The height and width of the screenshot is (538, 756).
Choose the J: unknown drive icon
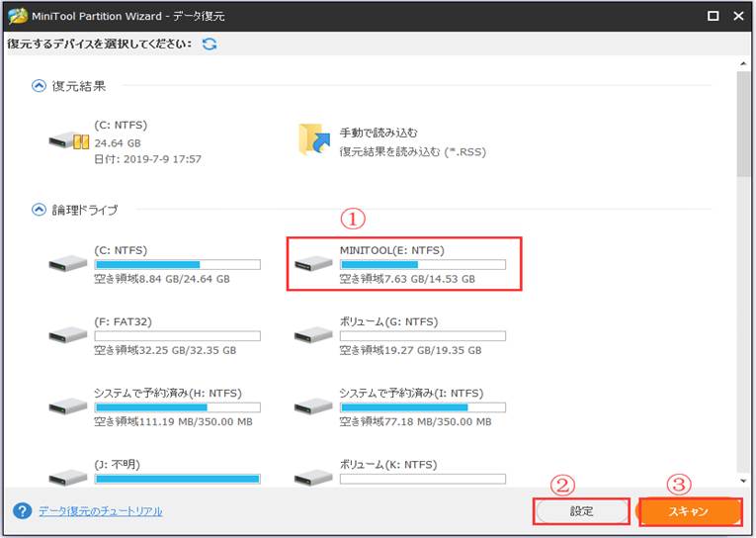click(x=67, y=477)
